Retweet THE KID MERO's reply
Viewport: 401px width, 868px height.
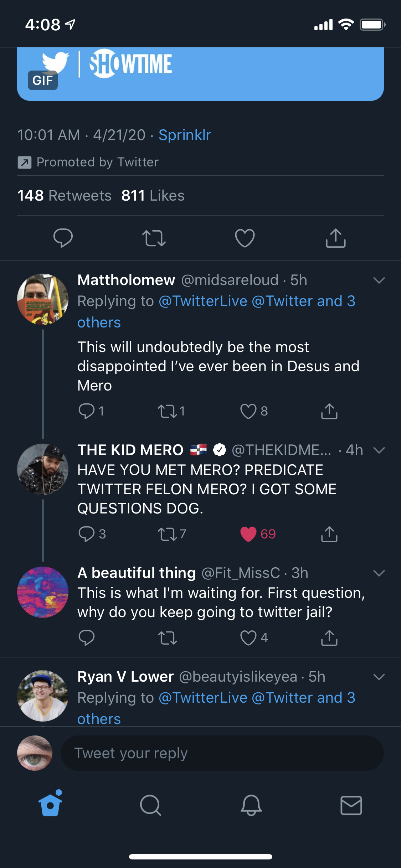[x=168, y=534]
